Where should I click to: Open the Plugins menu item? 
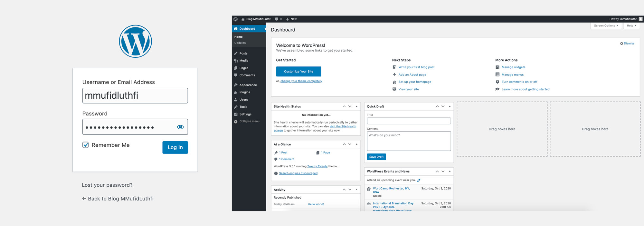tap(249, 92)
